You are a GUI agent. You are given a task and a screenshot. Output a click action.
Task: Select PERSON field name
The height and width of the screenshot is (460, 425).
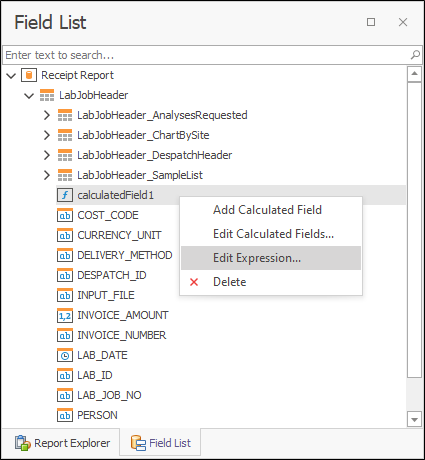pyautogui.click(x=97, y=415)
